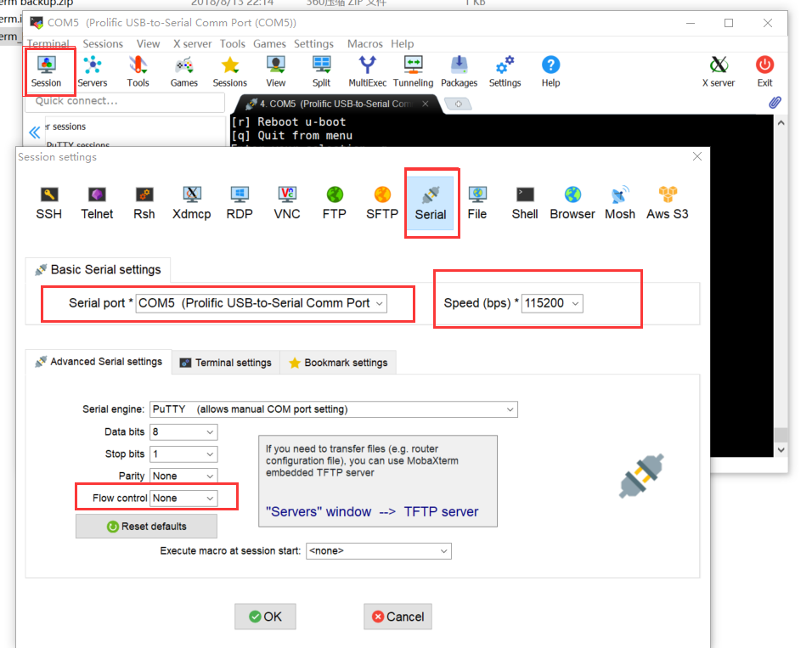Choose the SFTP session type

coord(382,203)
